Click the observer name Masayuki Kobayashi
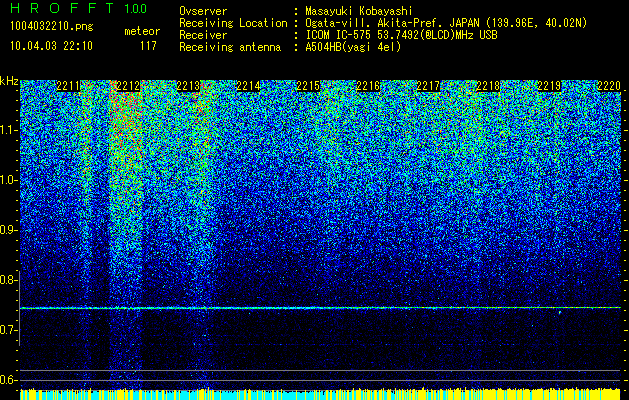The width and height of the screenshot is (629, 400). point(358,11)
